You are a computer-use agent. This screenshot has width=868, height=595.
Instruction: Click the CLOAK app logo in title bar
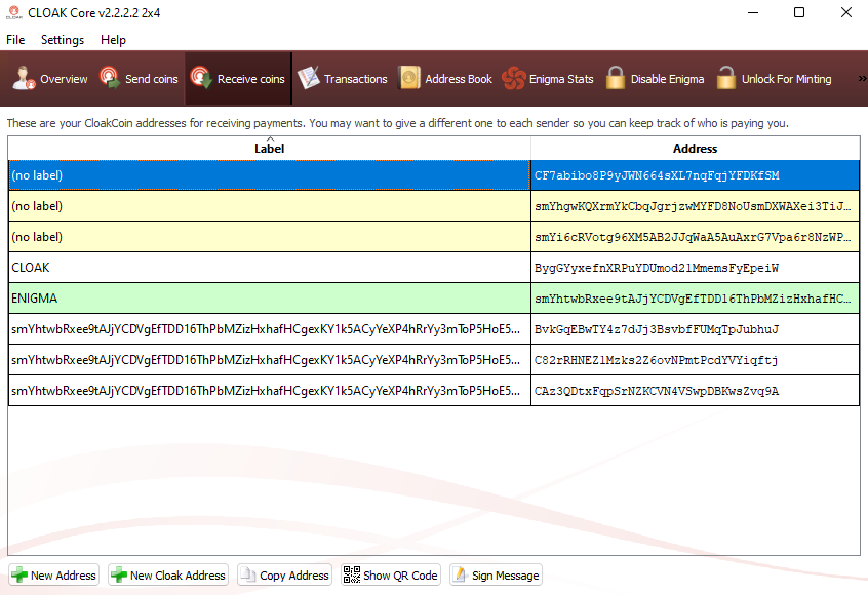point(14,13)
